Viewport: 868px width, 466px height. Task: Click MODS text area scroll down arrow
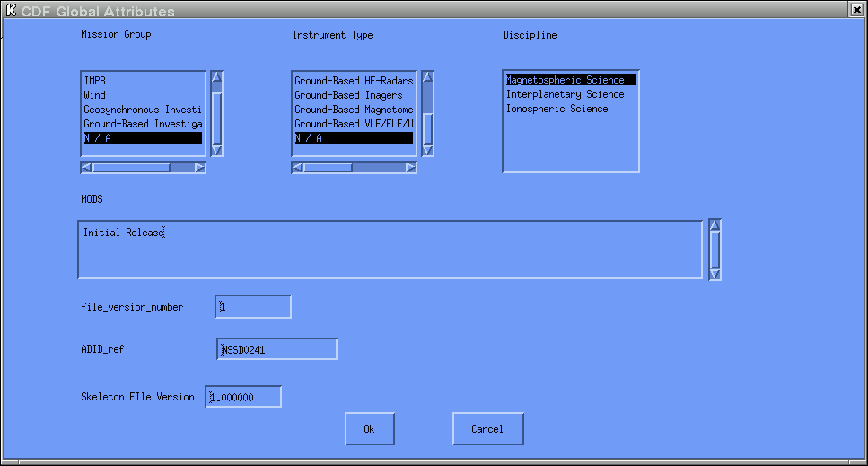[x=715, y=275]
